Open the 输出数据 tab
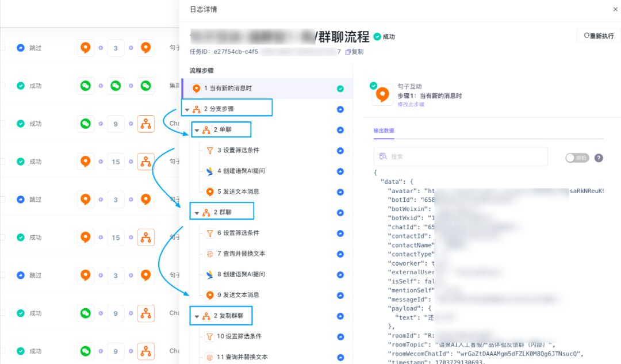The width and height of the screenshot is (621, 364). click(384, 131)
